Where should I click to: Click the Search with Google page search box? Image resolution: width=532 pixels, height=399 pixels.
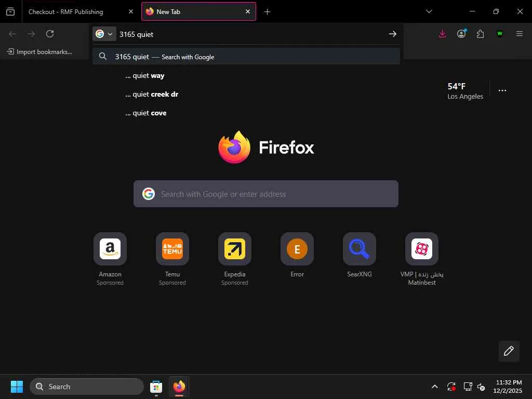coord(266,194)
